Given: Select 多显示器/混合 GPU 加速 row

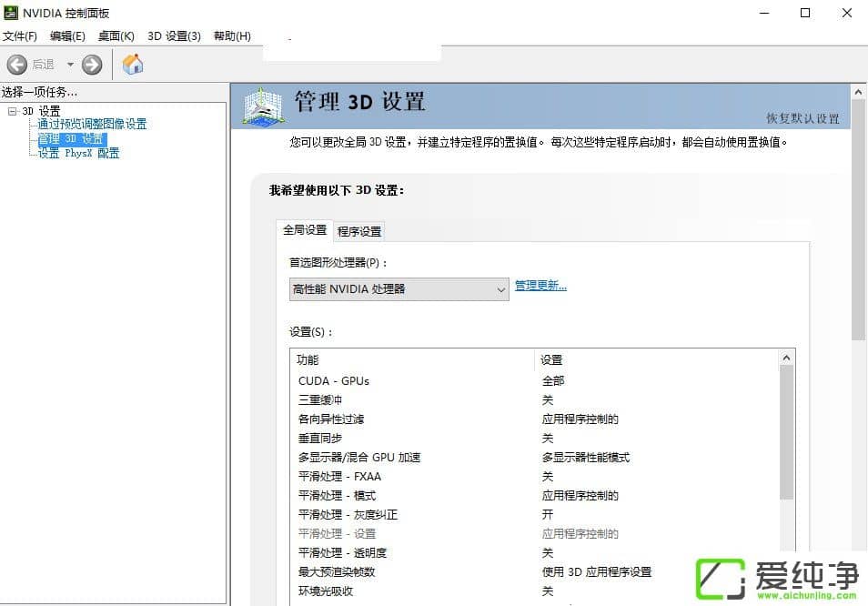Looking at the screenshot, I should click(x=534, y=457).
